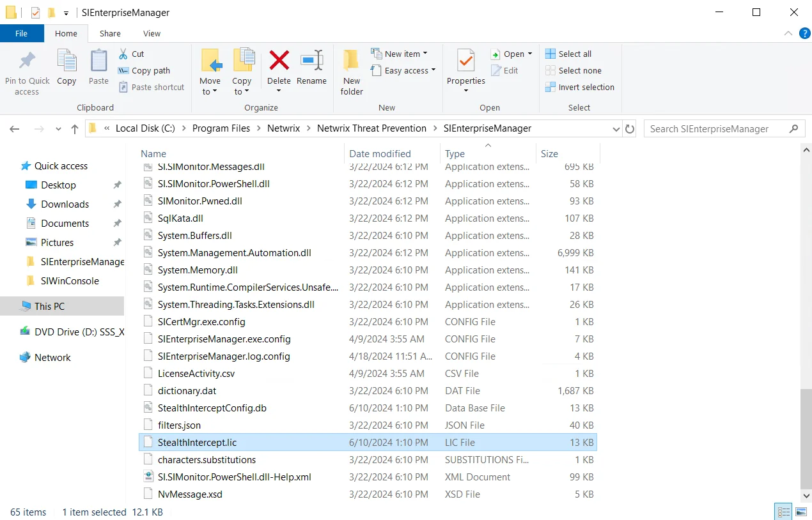This screenshot has width=812, height=520.
Task: Select the characters.substitutions file
Action: coord(207,459)
